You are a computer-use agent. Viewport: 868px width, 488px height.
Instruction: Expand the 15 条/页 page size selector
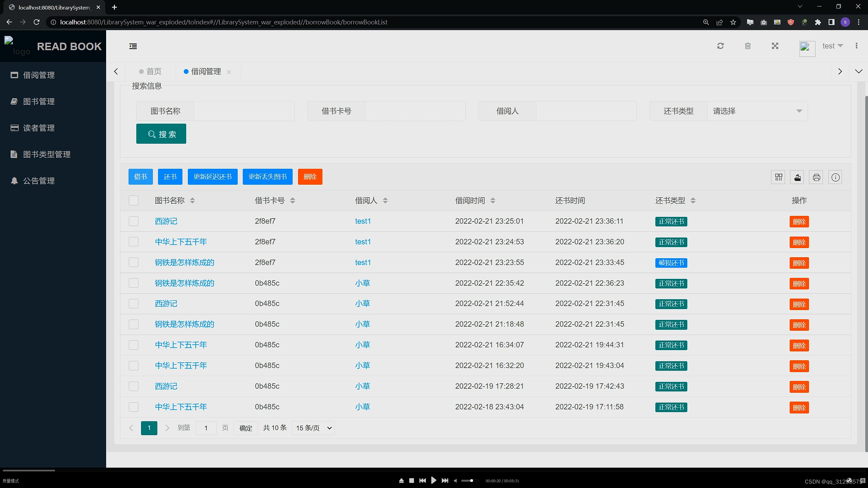click(313, 428)
